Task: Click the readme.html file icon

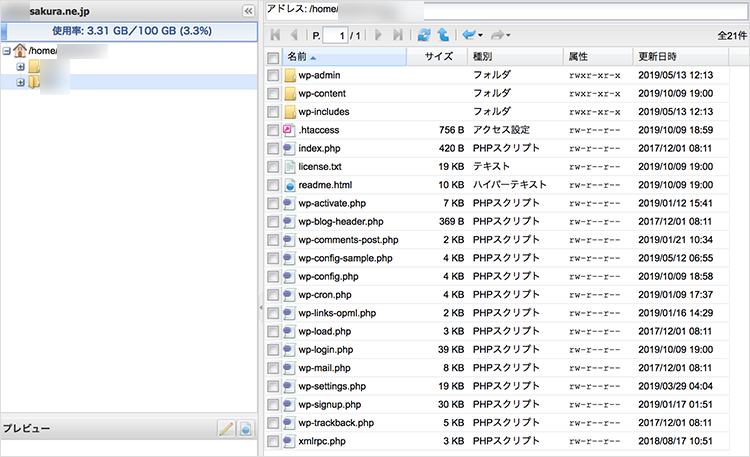Action: pos(290,185)
